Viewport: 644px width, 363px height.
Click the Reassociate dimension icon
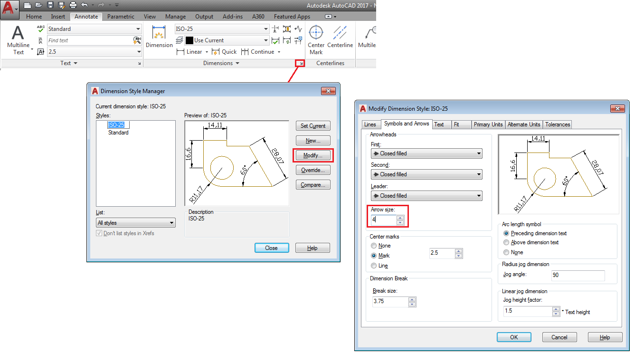pos(298,40)
